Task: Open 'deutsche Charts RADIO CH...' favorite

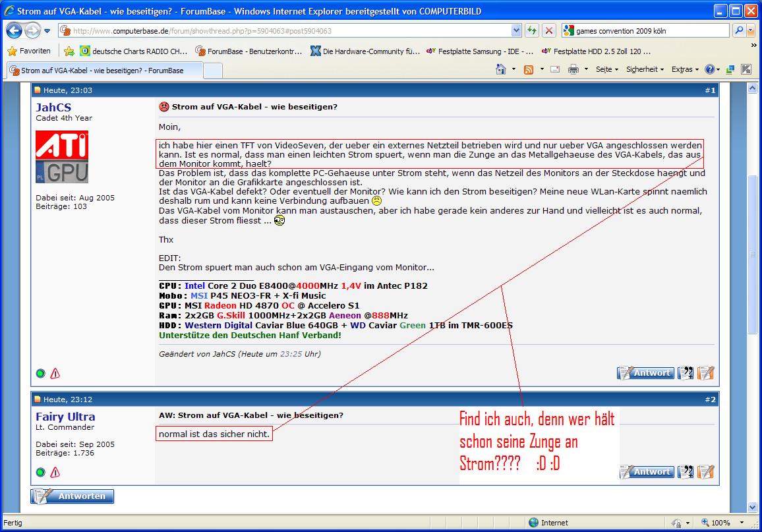Action: point(134,51)
